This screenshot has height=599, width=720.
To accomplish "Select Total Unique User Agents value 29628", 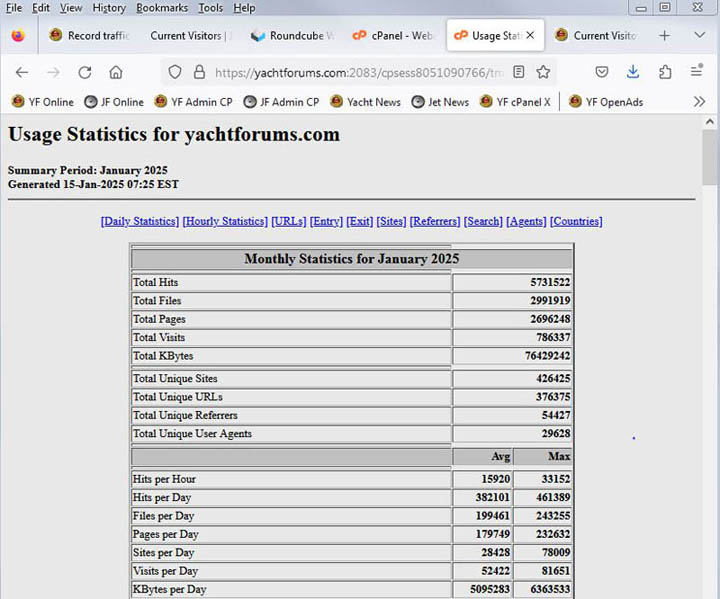I will (x=556, y=434).
